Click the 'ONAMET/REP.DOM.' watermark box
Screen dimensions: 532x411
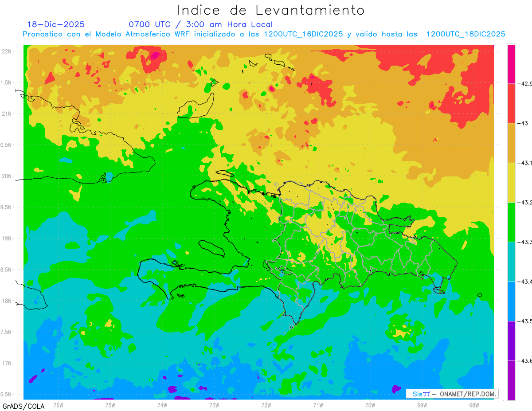[452, 394]
